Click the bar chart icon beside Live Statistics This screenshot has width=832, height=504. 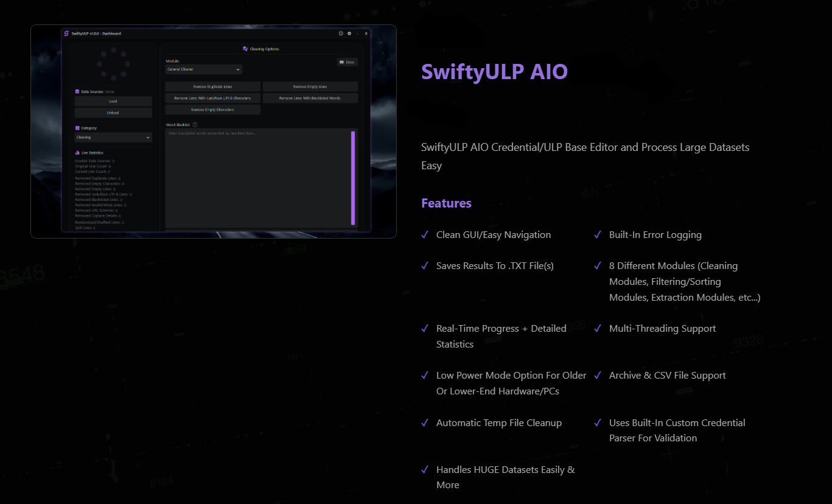(77, 152)
